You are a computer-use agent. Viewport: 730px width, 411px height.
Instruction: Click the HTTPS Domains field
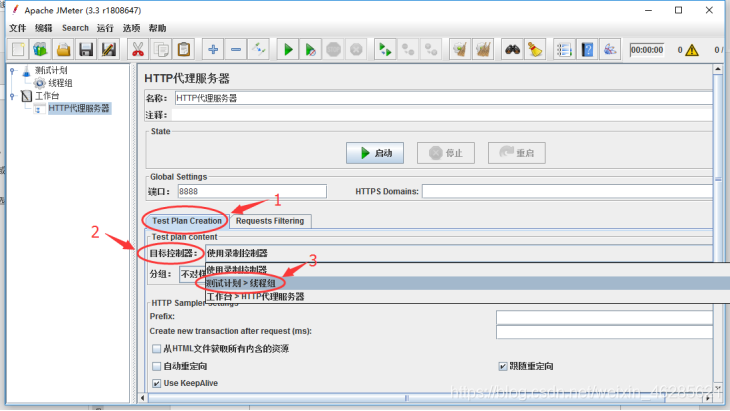[x=568, y=191]
